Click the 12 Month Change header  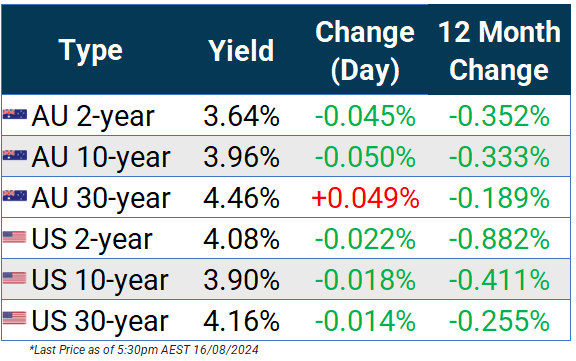pyautogui.click(x=499, y=51)
